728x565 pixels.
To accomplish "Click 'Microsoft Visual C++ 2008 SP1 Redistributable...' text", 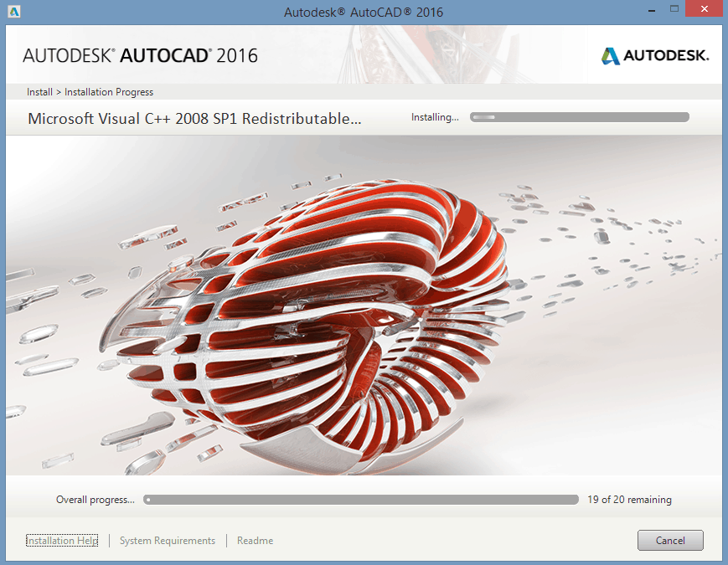I will tap(194, 119).
